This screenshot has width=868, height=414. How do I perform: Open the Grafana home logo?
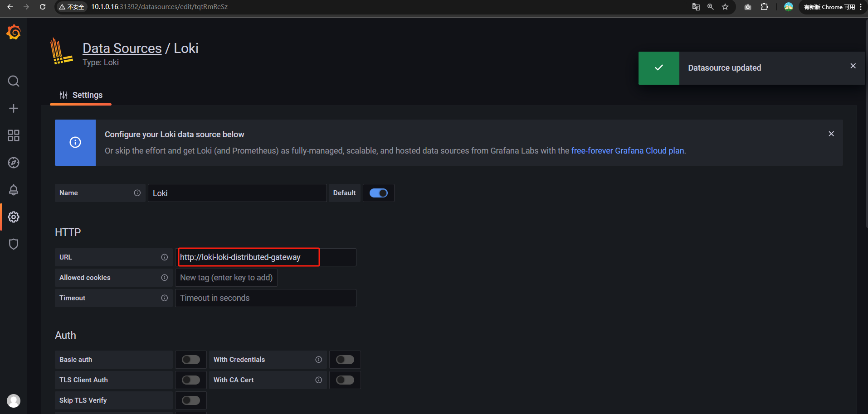click(14, 32)
